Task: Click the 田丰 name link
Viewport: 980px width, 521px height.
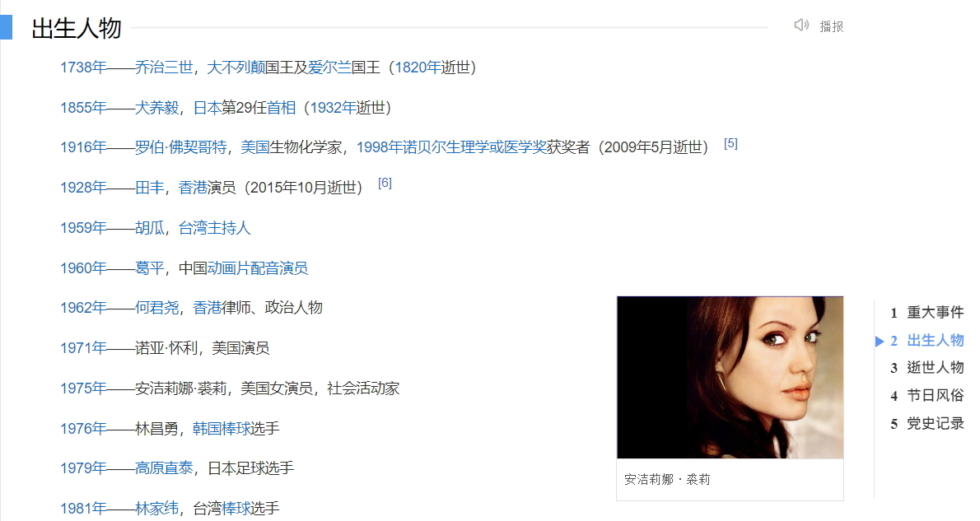Action: point(149,188)
